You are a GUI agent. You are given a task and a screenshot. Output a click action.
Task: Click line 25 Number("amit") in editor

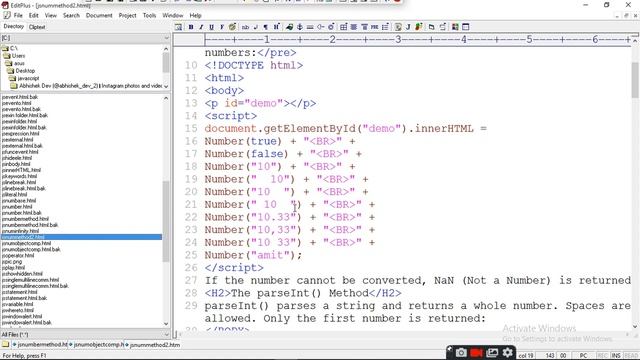pyautogui.click(x=253, y=255)
